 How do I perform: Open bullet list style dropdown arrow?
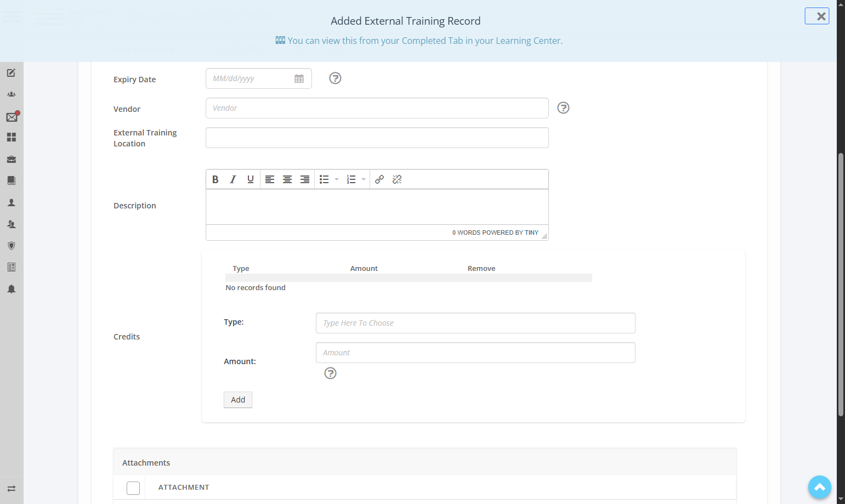(x=337, y=179)
